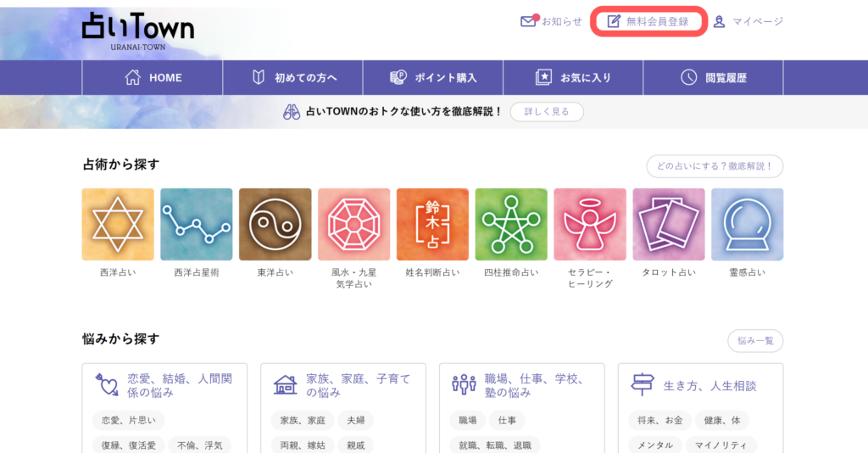Viewport: 868px width, 453px height.
Task: Click the heart-arrow icon for love worries
Action: pyautogui.click(x=107, y=385)
